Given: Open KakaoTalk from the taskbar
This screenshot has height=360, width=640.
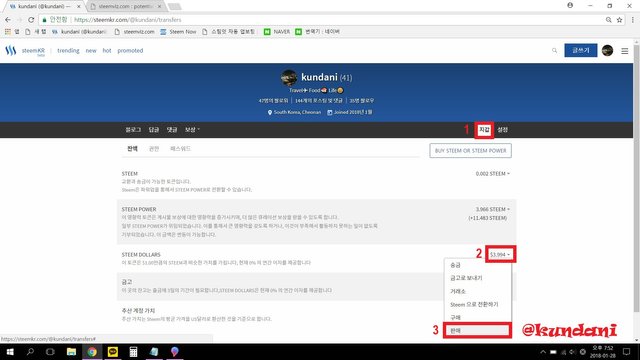Looking at the screenshot, I should pos(113,351).
